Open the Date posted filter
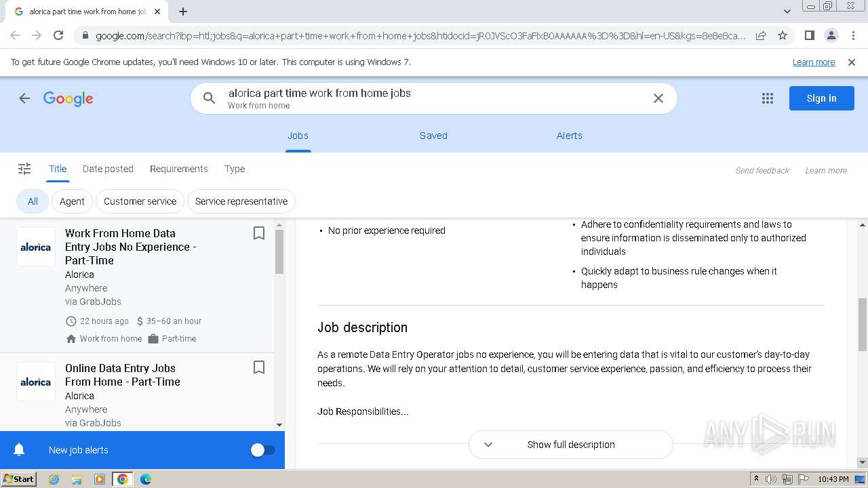868x488 pixels. (x=108, y=169)
